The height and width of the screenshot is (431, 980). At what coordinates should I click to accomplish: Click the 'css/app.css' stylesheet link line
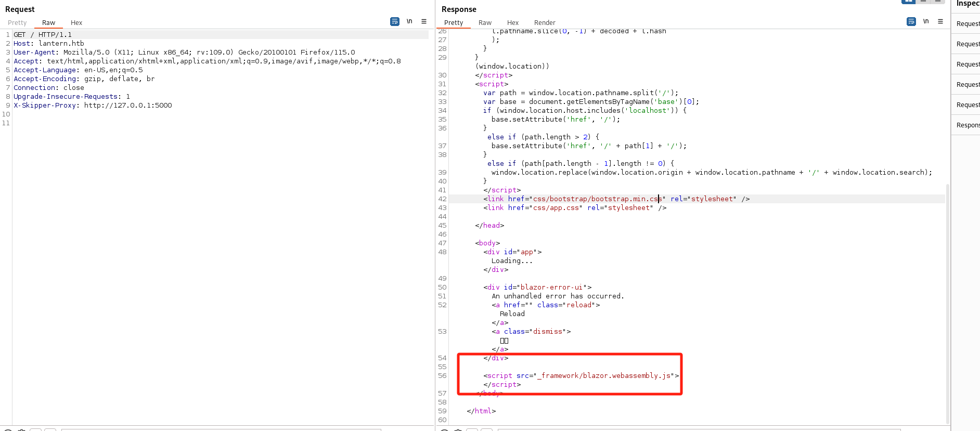pyautogui.click(x=575, y=208)
